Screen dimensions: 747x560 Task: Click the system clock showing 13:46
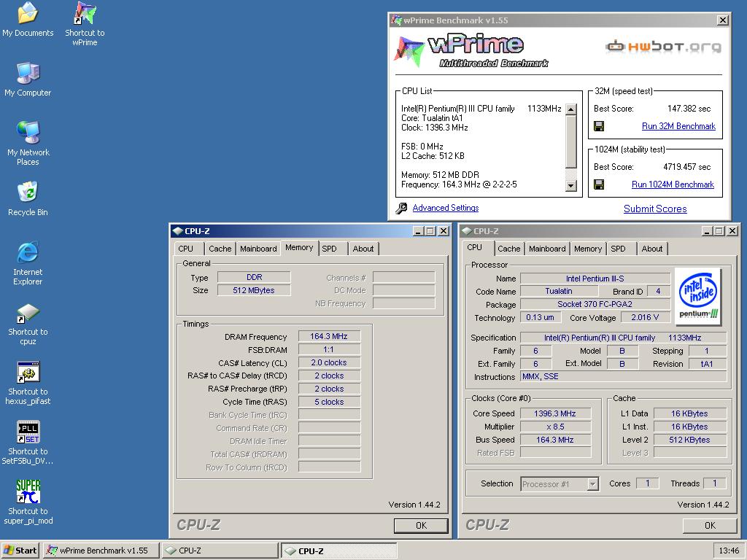click(x=729, y=551)
